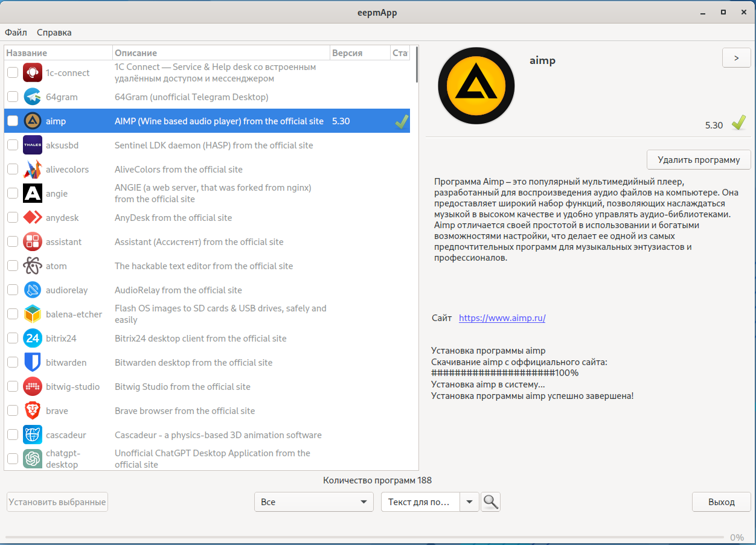Sort by the truncated 'Ста' status column header

point(400,53)
